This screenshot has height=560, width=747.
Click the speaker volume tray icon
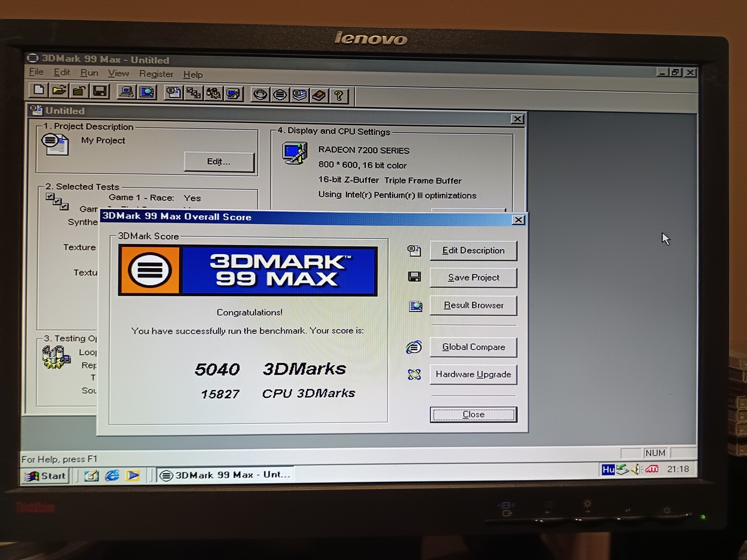636,469
